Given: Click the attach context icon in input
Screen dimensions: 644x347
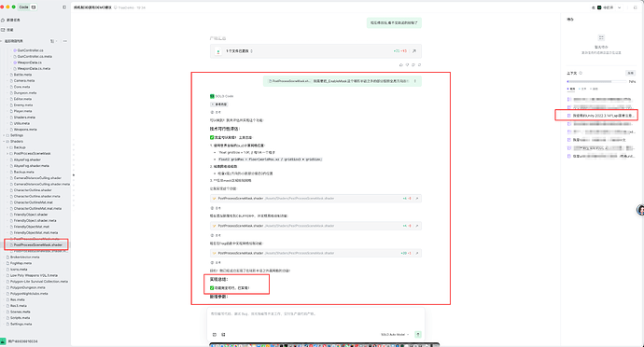Looking at the screenshot, I should (215, 335).
